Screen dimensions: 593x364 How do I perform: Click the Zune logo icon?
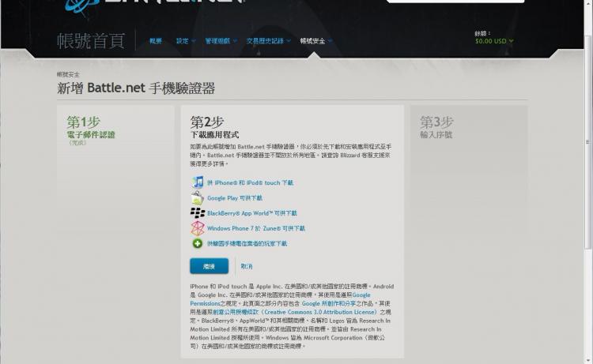pyautogui.click(x=198, y=228)
